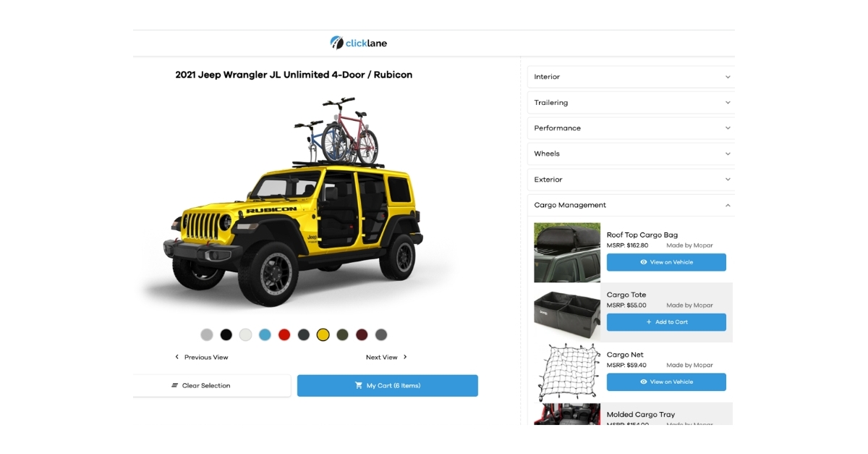Click Add to Cart for Cargo Tote
This screenshot has height=454, width=868.
pos(666,322)
